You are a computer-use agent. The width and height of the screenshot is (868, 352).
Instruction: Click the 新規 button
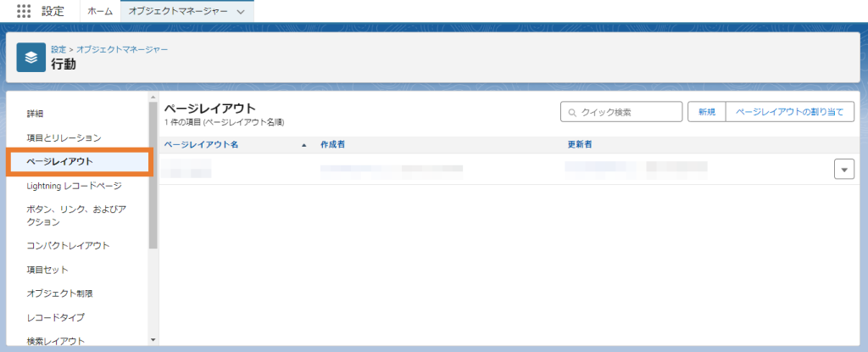pos(706,112)
